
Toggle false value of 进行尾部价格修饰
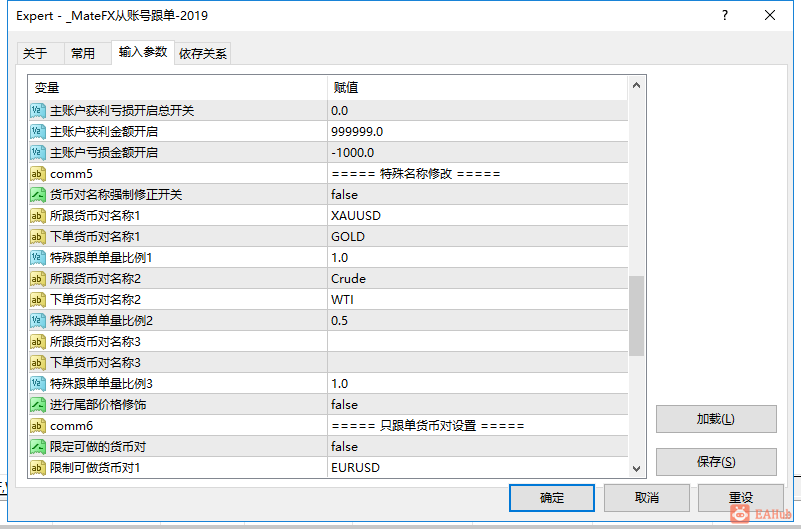[478, 404]
